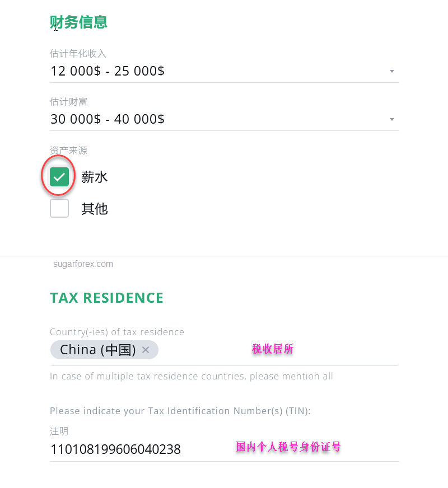
Task: Select the China (中国) chip text
Action: 98,350
